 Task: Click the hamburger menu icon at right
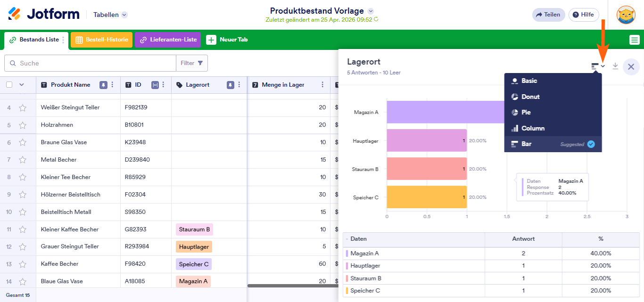634,40
